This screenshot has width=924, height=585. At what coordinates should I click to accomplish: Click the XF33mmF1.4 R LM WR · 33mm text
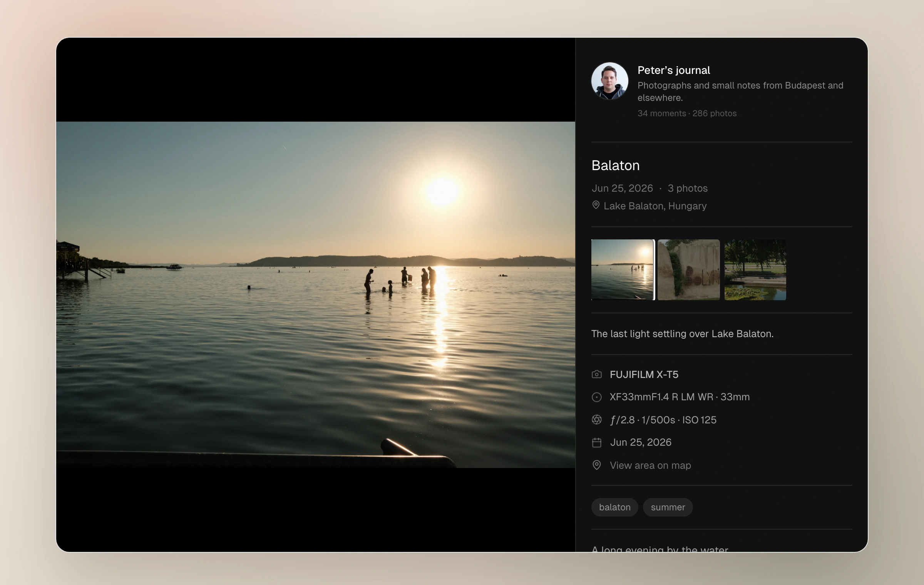click(x=680, y=397)
